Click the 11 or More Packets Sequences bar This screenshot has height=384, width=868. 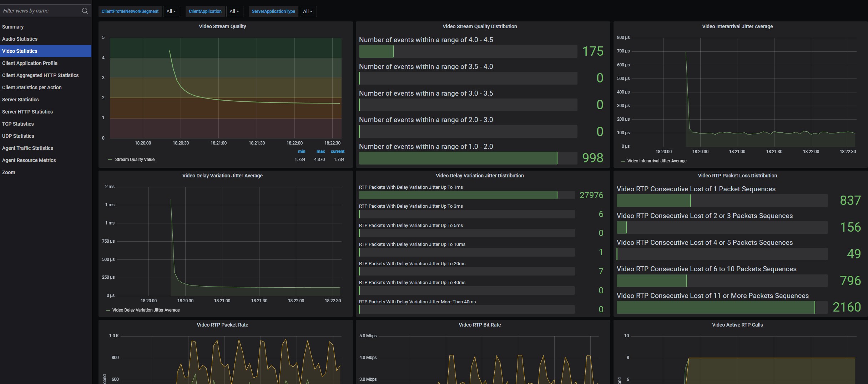pos(722,307)
